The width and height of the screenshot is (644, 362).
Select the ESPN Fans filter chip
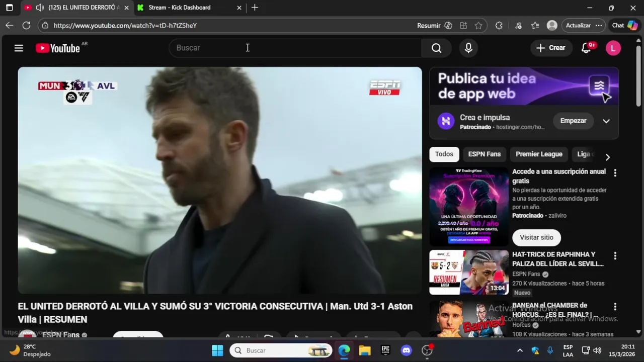point(485,154)
